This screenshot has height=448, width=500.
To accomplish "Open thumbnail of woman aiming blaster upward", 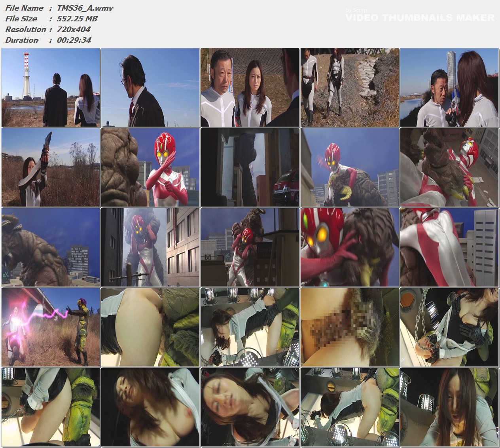I will (51, 167).
